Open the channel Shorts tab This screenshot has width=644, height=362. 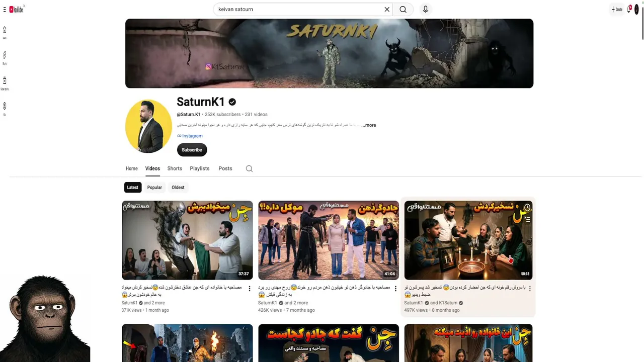(175, 168)
